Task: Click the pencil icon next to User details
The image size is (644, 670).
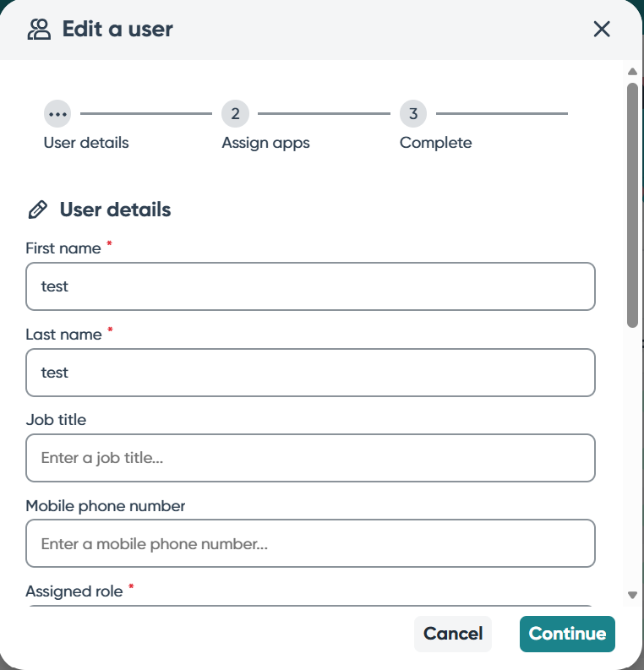Action: point(37,210)
